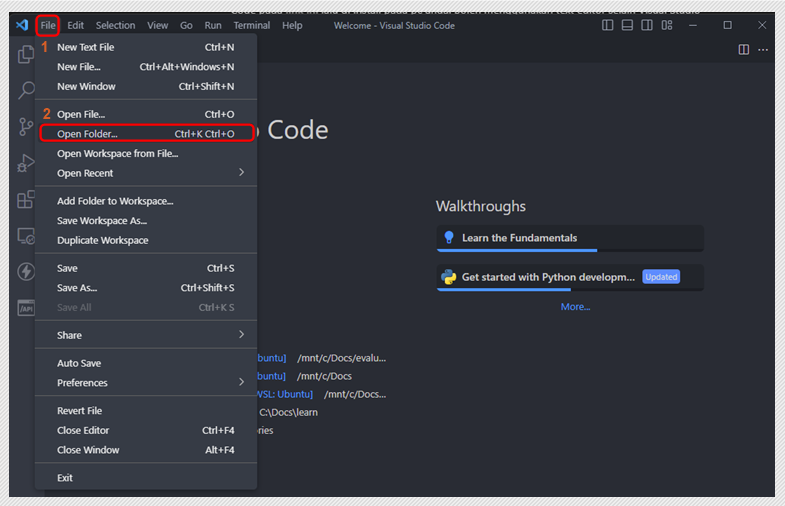Choose Save in File menu
The height and width of the screenshot is (506, 785).
tap(146, 268)
